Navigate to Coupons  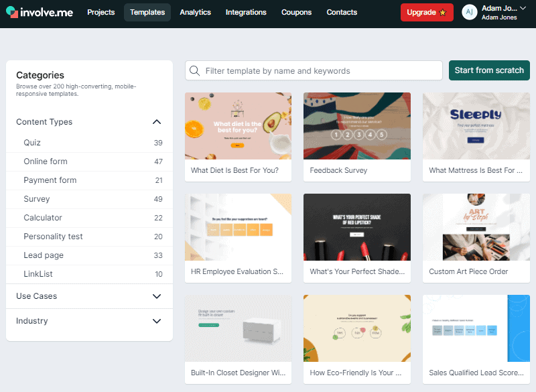point(296,12)
